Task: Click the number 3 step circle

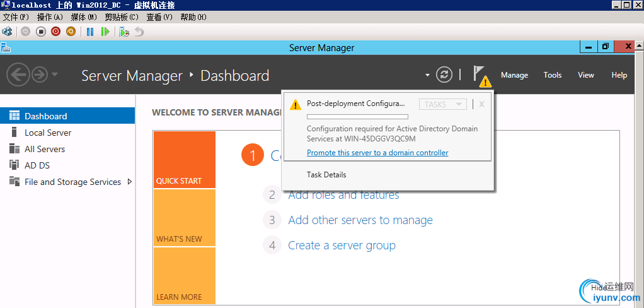Action: coord(272,220)
